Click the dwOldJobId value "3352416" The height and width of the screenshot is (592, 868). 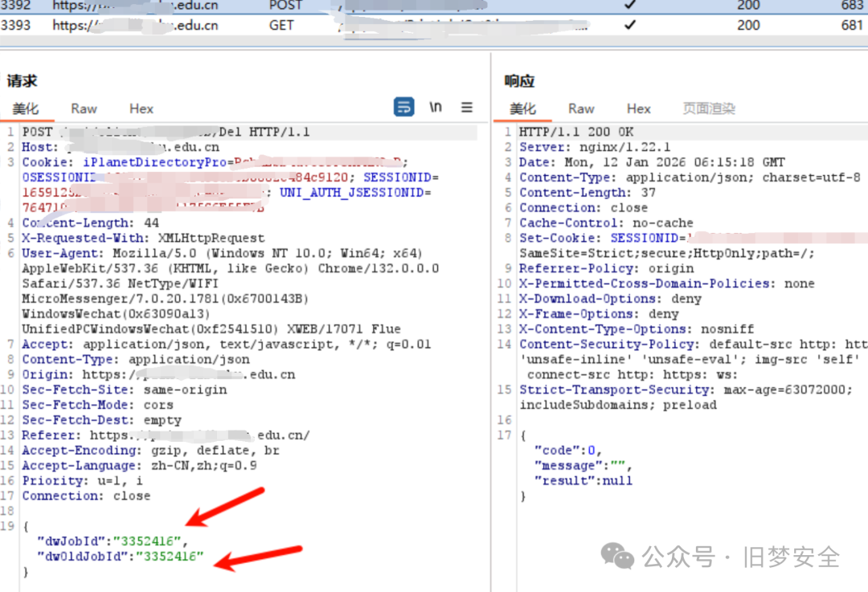point(170,557)
